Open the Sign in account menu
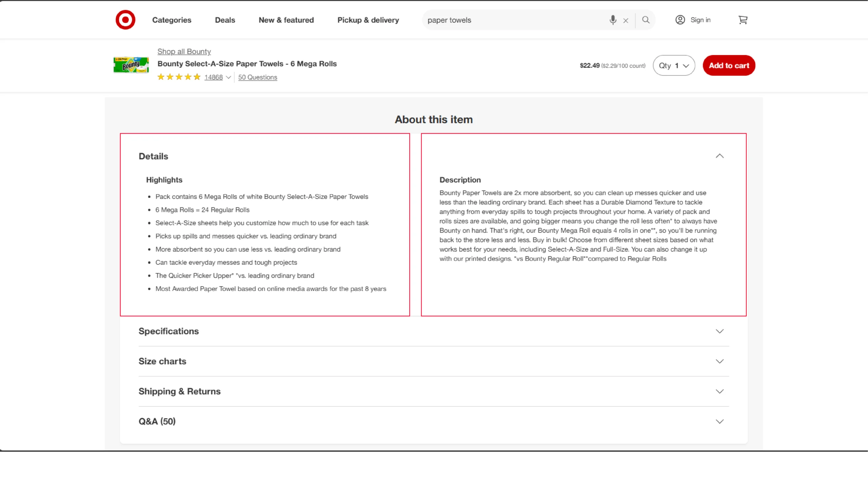Image resolution: width=868 pixels, height=482 pixels. click(693, 20)
